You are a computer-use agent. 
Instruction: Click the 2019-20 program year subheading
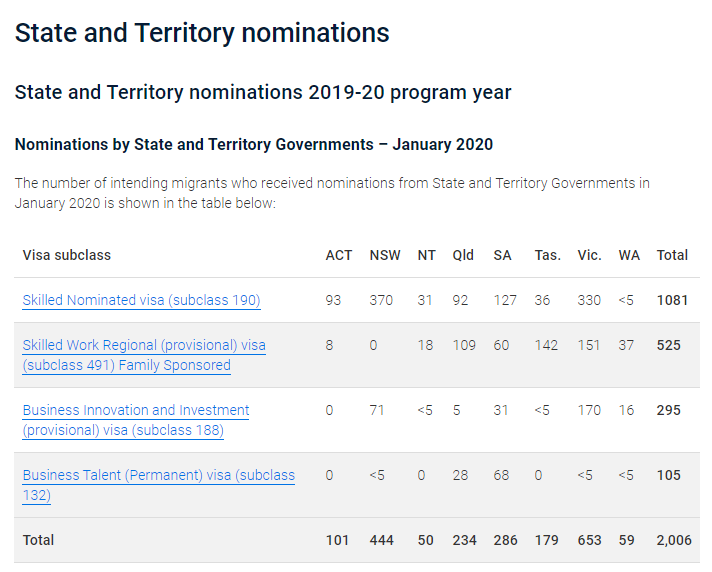coord(263,93)
